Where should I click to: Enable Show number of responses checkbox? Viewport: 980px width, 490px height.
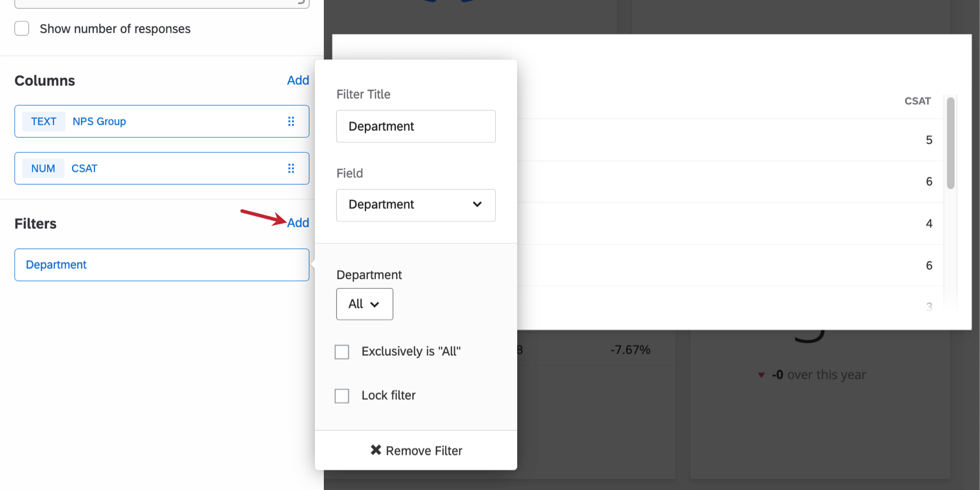point(22,29)
